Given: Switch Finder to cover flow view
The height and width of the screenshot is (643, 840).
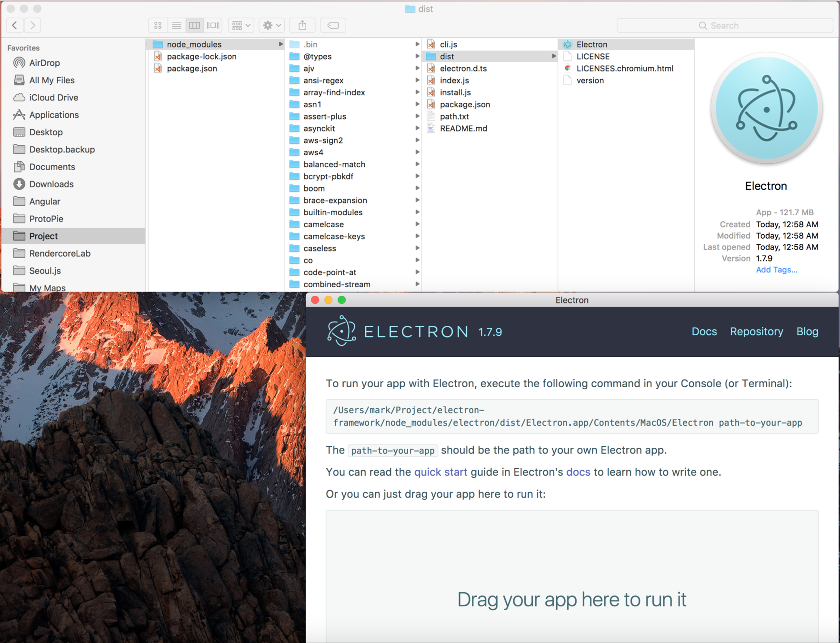Looking at the screenshot, I should click(x=213, y=25).
